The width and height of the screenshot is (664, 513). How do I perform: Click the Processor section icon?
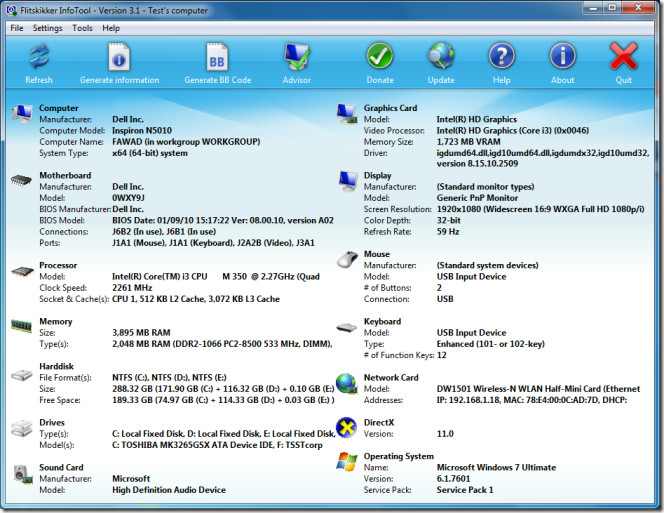(x=22, y=271)
